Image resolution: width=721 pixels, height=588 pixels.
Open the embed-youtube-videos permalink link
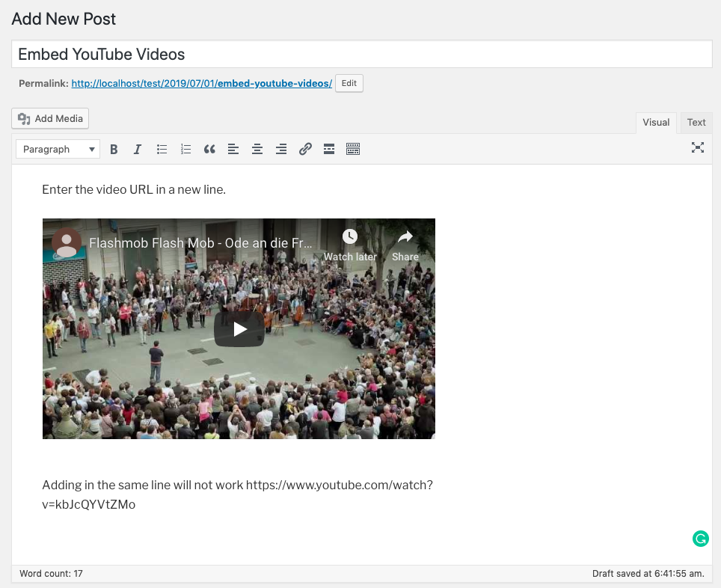click(x=201, y=83)
